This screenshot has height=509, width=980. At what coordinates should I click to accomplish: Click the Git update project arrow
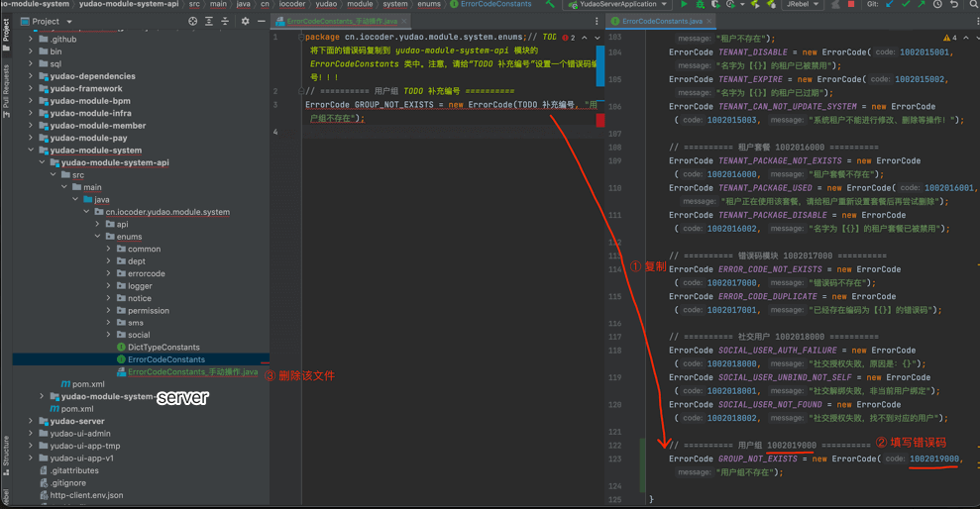[x=889, y=5]
